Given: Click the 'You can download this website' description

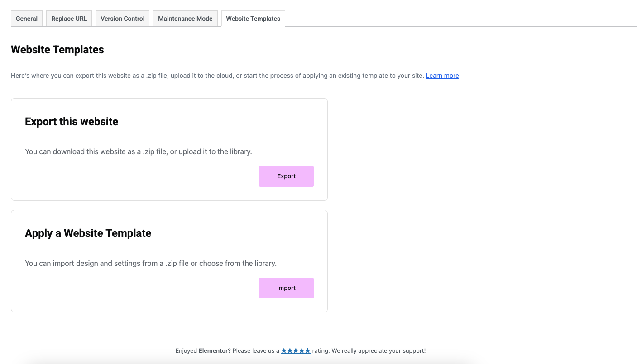Looking at the screenshot, I should click(x=139, y=151).
